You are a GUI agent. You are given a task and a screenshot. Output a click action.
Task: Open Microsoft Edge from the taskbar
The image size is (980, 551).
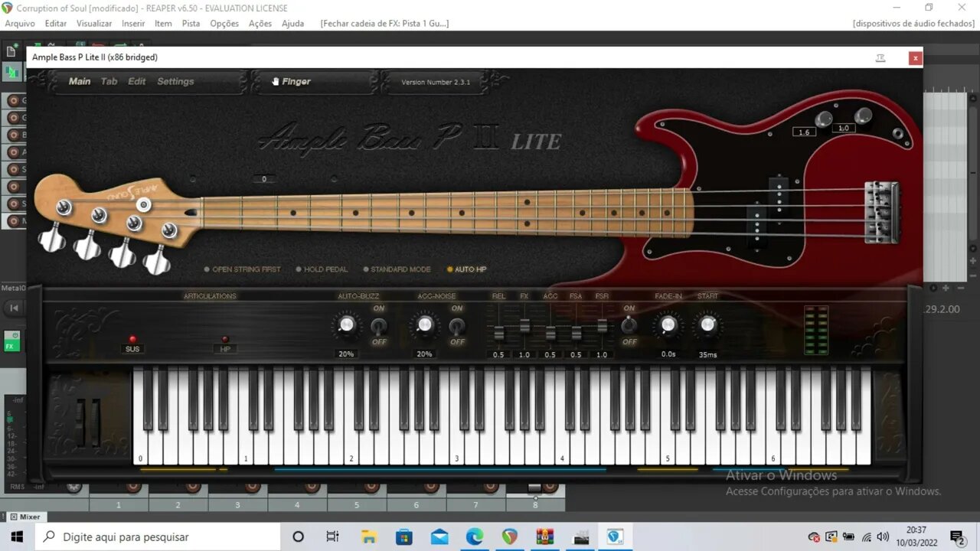(x=475, y=536)
